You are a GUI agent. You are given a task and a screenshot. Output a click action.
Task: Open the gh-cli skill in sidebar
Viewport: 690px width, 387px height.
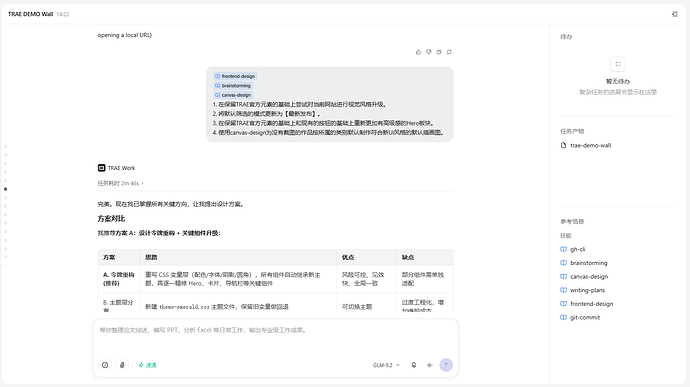[573, 249]
